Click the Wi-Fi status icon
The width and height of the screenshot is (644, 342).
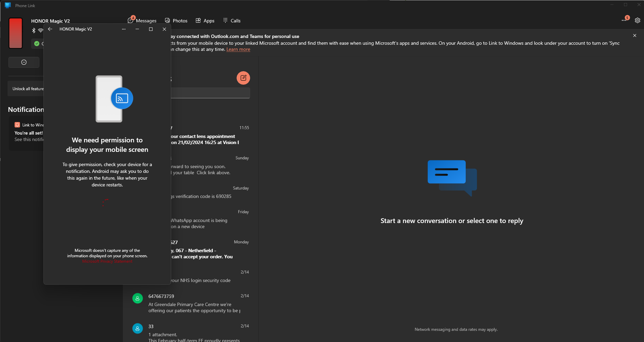pos(40,31)
